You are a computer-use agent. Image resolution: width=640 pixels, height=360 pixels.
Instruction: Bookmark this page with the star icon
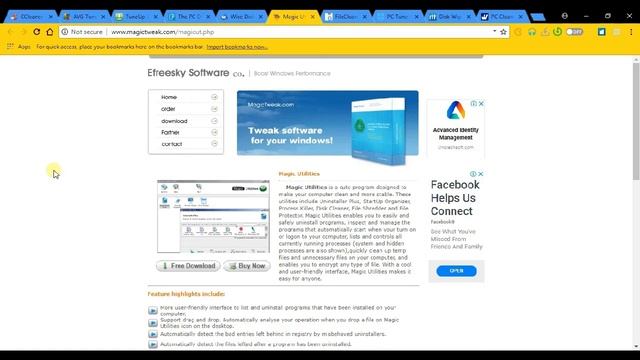[x=503, y=32]
